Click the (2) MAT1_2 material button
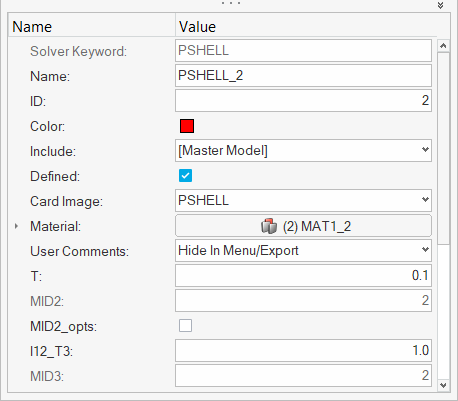The width and height of the screenshot is (458, 401). (x=303, y=226)
